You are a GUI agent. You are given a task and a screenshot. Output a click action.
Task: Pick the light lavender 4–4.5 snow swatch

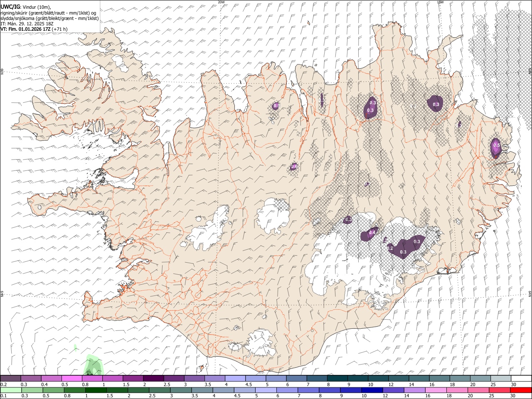(x=235, y=379)
